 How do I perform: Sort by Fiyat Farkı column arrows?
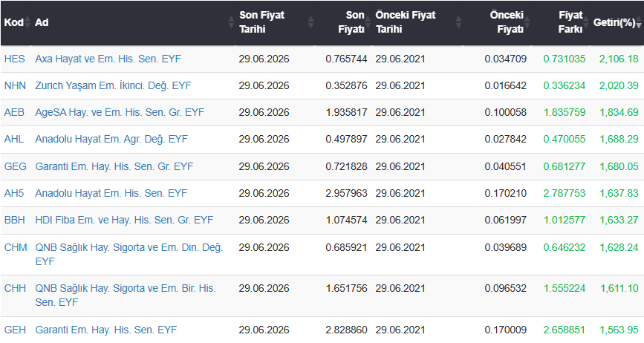coord(586,22)
